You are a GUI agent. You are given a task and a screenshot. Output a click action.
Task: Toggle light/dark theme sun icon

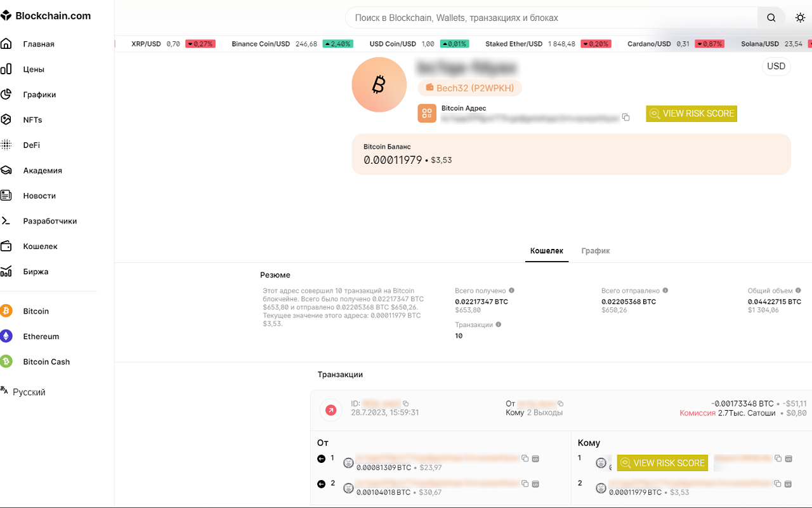point(801,18)
